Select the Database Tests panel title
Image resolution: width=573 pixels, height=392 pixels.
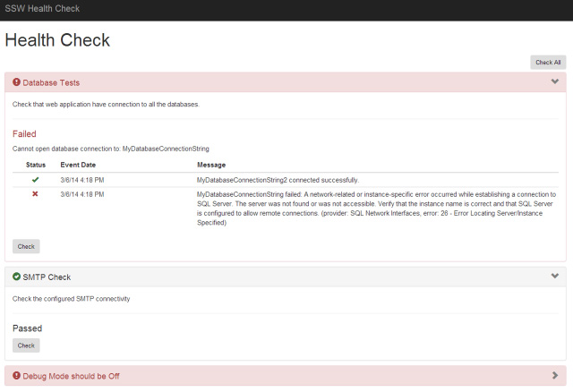[51, 82]
